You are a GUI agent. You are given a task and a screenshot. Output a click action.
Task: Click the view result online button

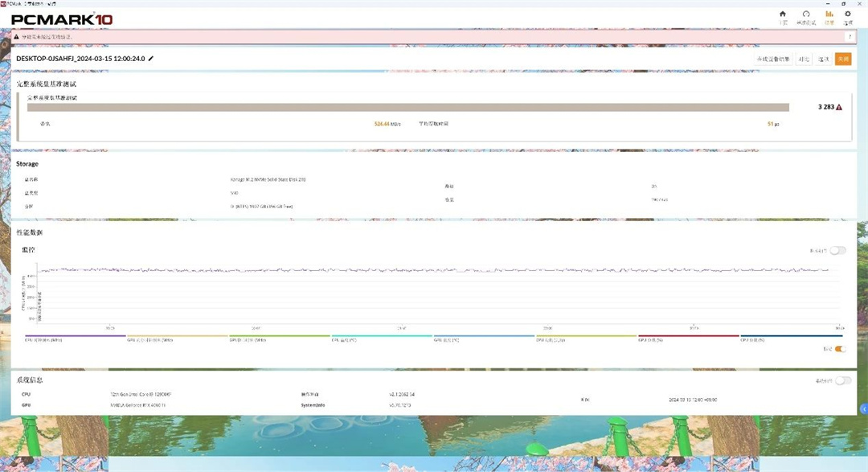coord(773,59)
